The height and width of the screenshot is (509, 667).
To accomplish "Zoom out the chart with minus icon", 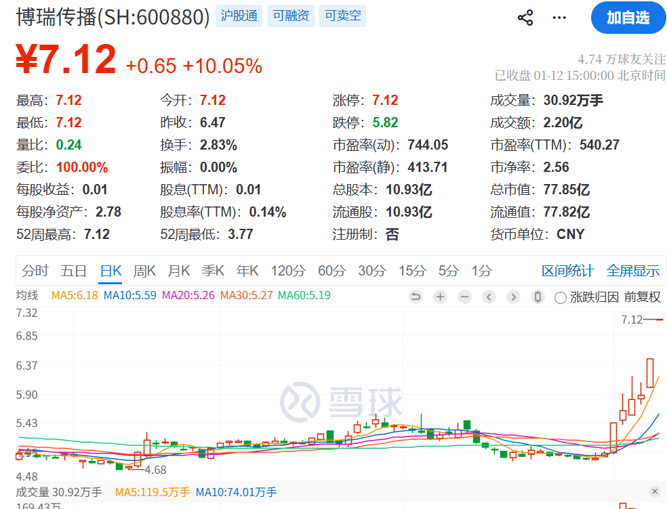I will pos(464,296).
